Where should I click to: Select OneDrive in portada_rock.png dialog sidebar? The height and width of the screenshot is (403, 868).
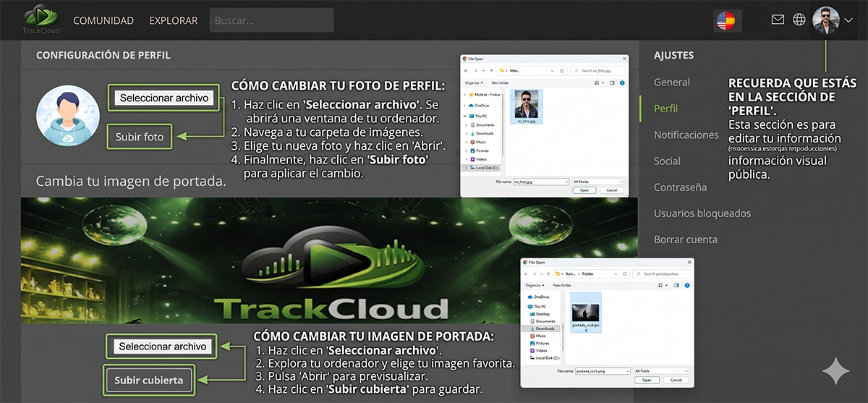(x=538, y=297)
